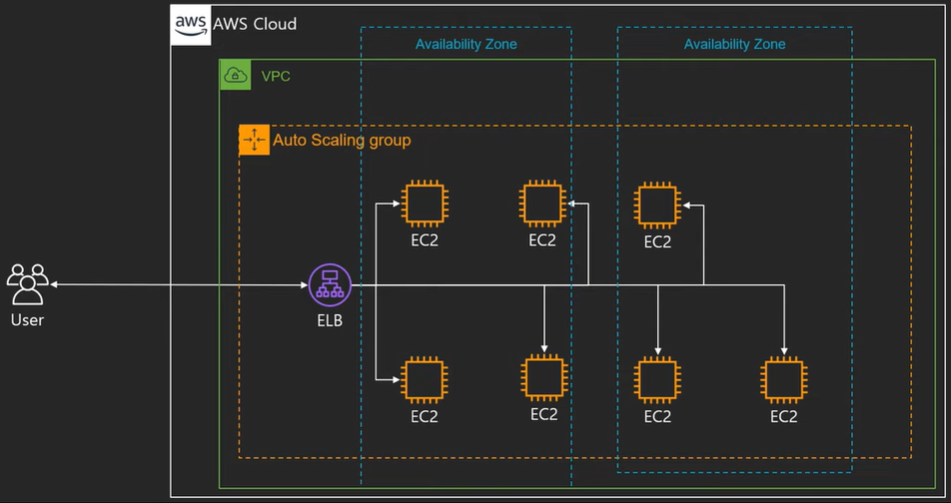Click the "VPC" text label
The width and height of the screenshot is (951, 503).
click(276, 76)
